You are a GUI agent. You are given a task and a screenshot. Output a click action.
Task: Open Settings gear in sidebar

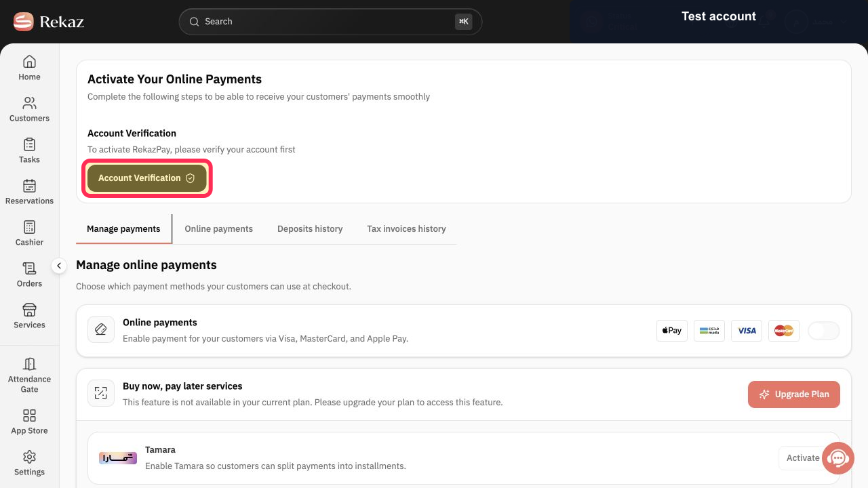coord(29,457)
